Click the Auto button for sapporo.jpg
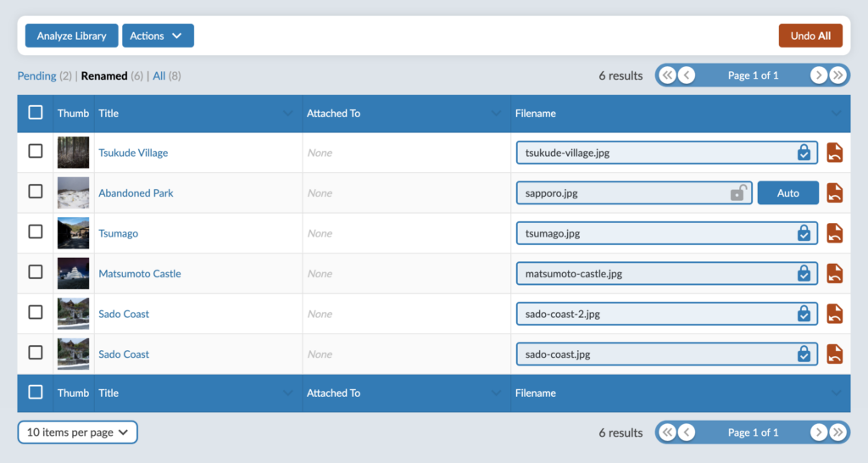 click(x=787, y=192)
